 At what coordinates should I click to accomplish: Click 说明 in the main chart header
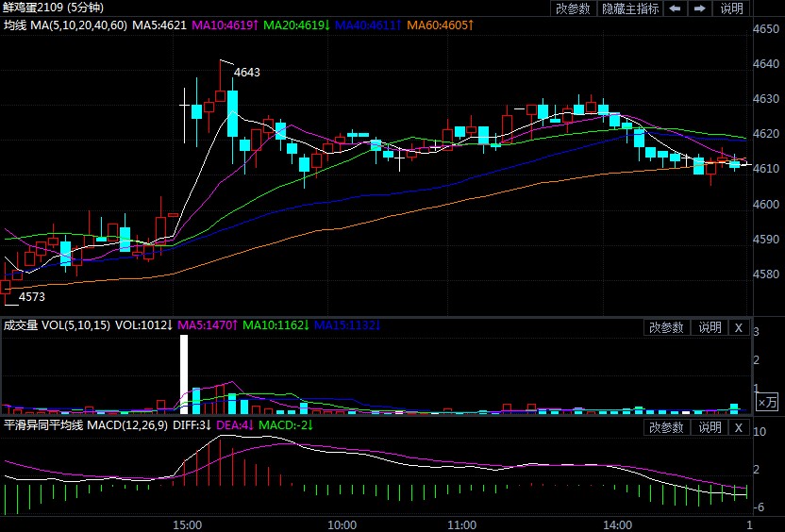[x=732, y=8]
